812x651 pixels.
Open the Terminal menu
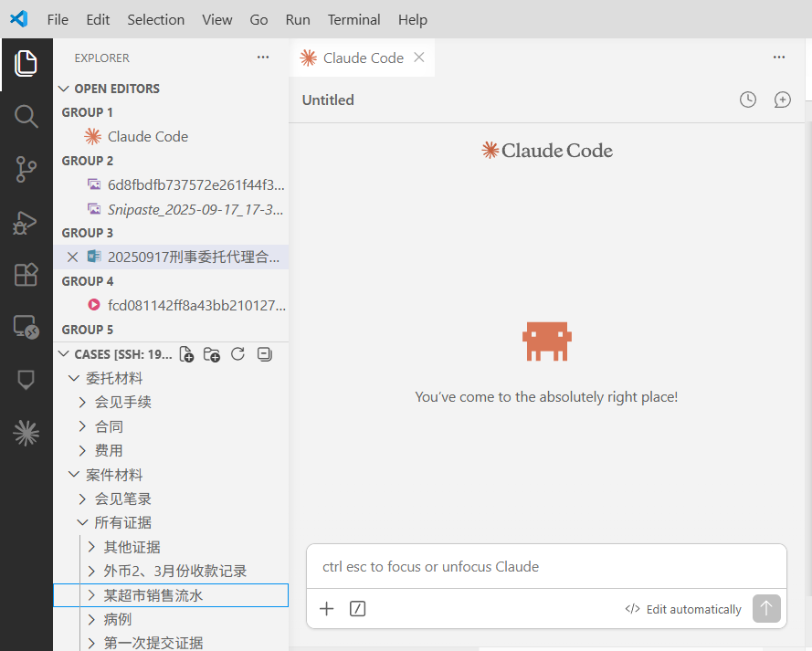353,20
